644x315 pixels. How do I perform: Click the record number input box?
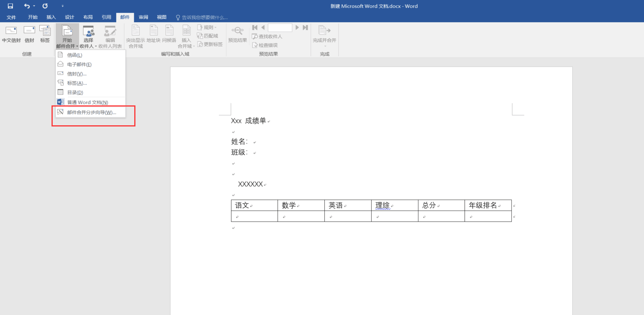[280, 27]
